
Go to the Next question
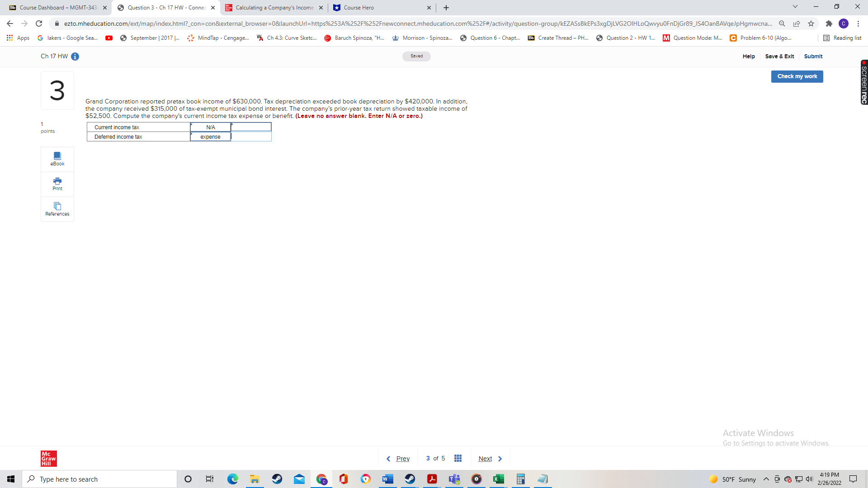pos(485,458)
